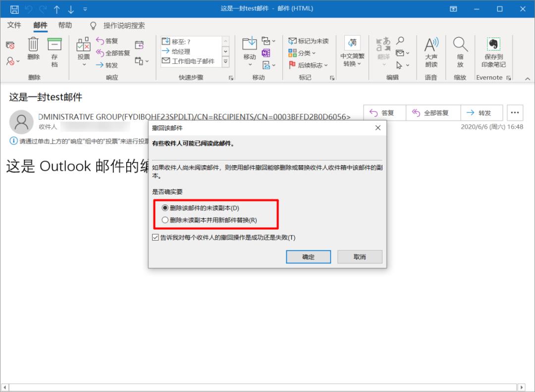Open the related items envelope dropdown
Image resolution: width=535 pixels, height=392 pixels.
pyautogui.click(x=403, y=53)
